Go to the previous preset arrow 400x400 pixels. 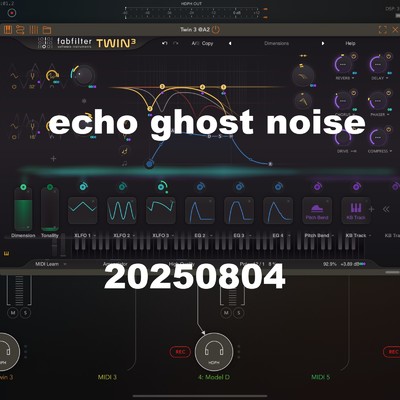pyautogui.click(x=230, y=43)
